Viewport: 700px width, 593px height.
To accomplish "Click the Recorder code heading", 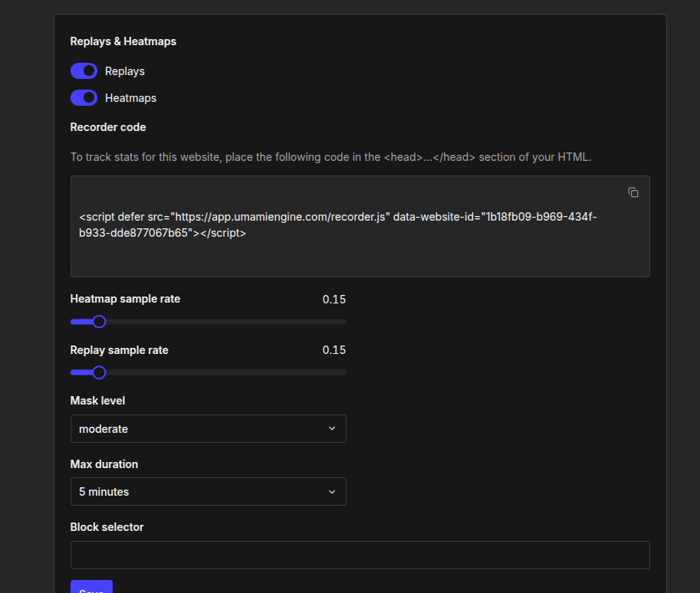I will pyautogui.click(x=108, y=127).
